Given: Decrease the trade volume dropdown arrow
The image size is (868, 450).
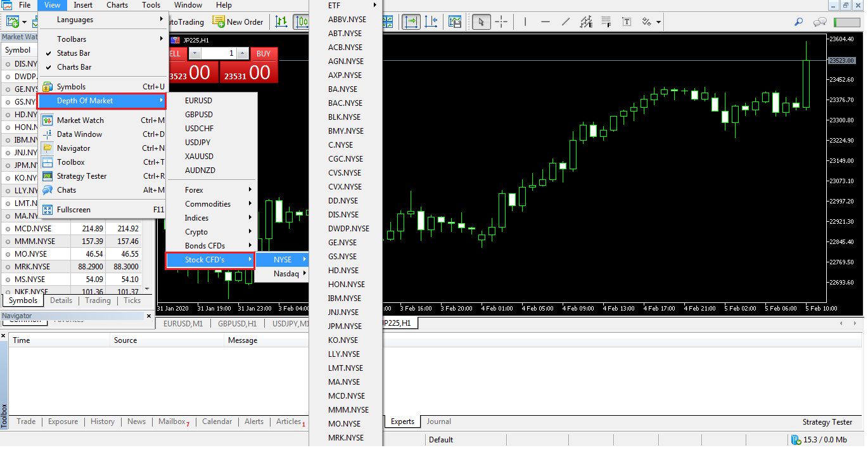Looking at the screenshot, I should [x=195, y=54].
